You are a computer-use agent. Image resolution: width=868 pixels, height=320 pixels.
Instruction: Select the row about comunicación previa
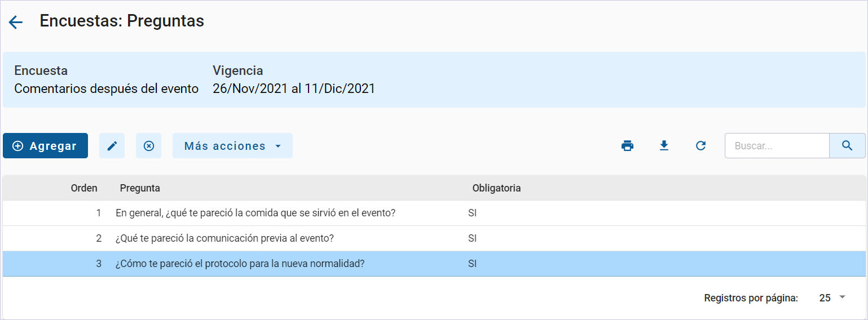pyautogui.click(x=224, y=238)
